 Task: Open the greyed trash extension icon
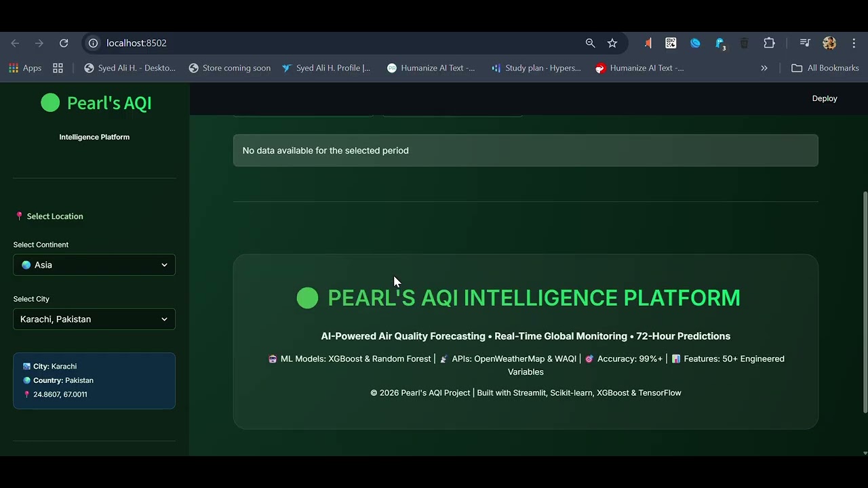point(745,43)
